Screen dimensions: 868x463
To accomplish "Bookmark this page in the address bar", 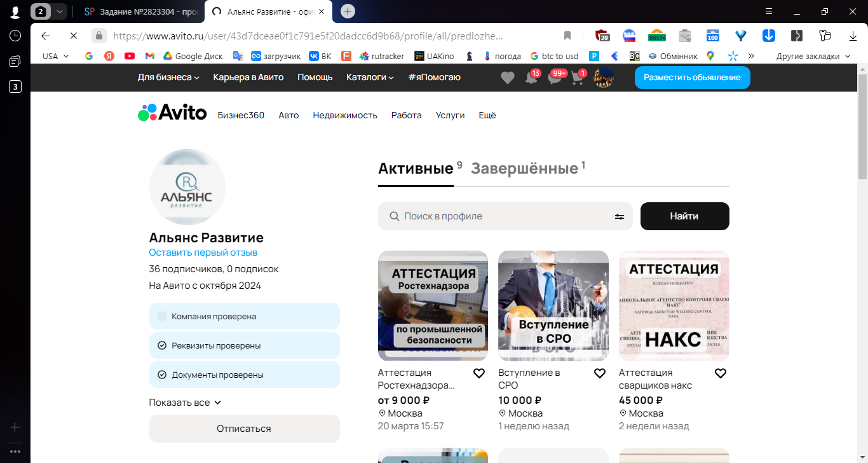I will [x=567, y=36].
